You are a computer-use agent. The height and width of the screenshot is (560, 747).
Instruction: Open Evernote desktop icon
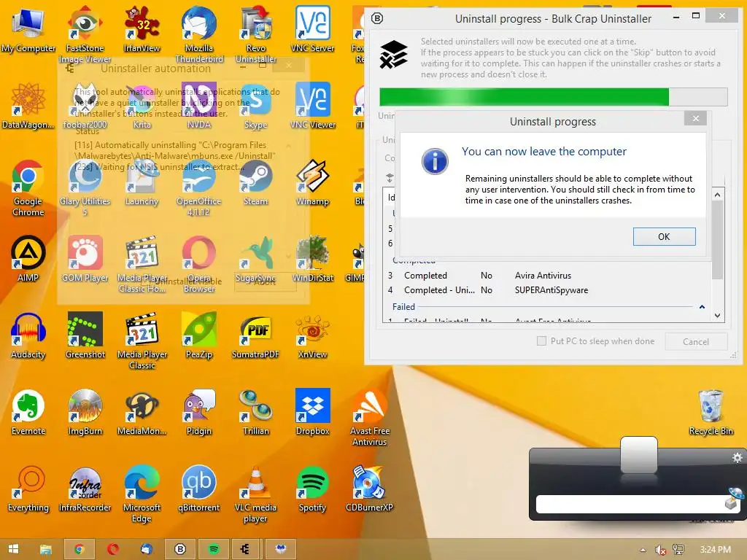click(28, 412)
